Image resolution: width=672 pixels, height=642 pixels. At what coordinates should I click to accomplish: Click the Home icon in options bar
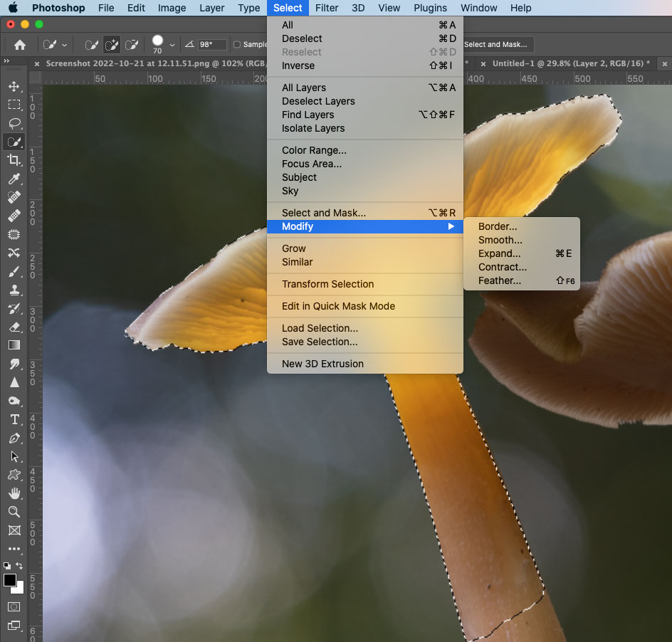(x=20, y=45)
